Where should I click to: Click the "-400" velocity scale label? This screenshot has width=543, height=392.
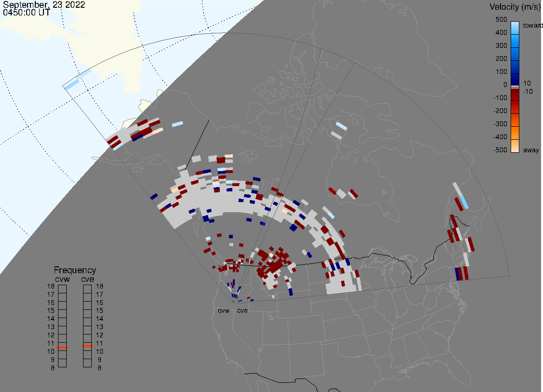(500, 137)
